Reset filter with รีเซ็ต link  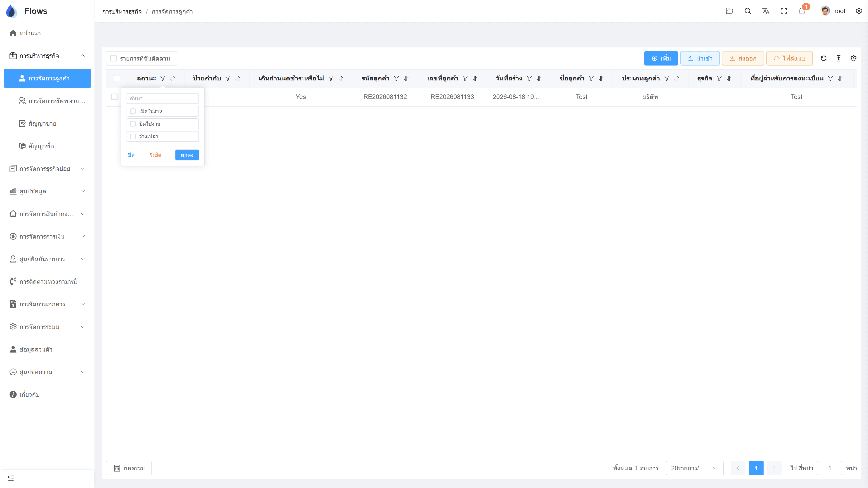(155, 155)
